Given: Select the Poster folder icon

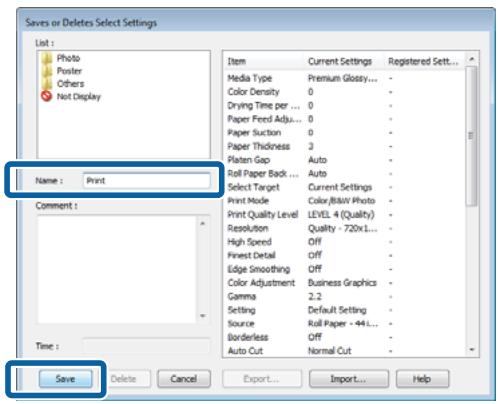Looking at the screenshot, I should (x=47, y=71).
